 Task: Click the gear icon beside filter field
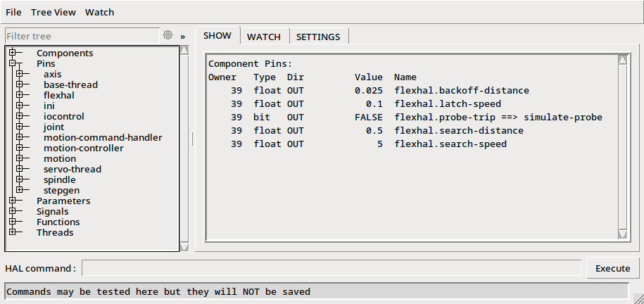168,35
